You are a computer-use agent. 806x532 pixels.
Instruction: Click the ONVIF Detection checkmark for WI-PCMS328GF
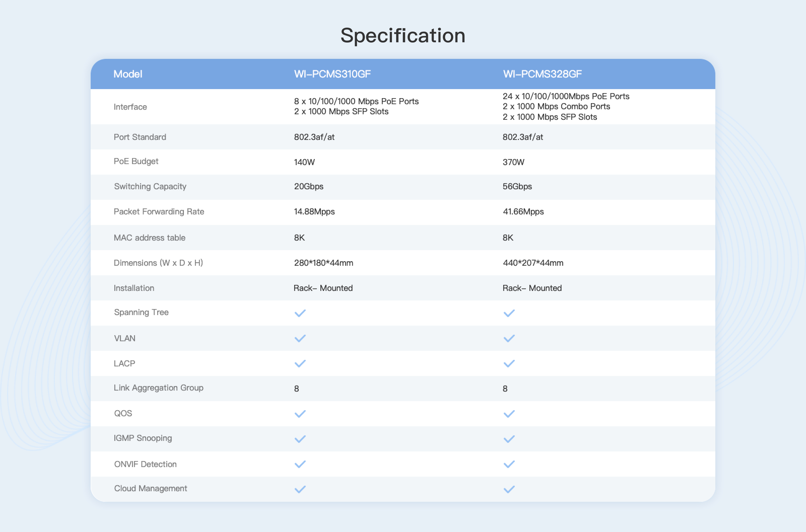pyautogui.click(x=509, y=464)
